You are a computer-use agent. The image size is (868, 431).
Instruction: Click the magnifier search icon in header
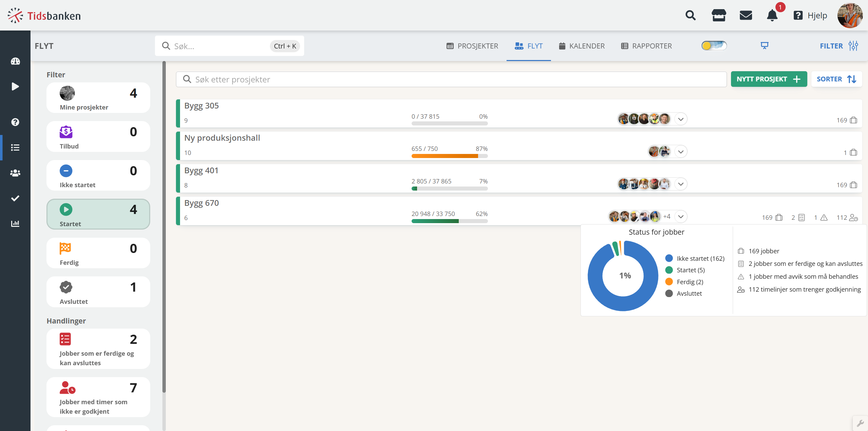[x=690, y=16]
